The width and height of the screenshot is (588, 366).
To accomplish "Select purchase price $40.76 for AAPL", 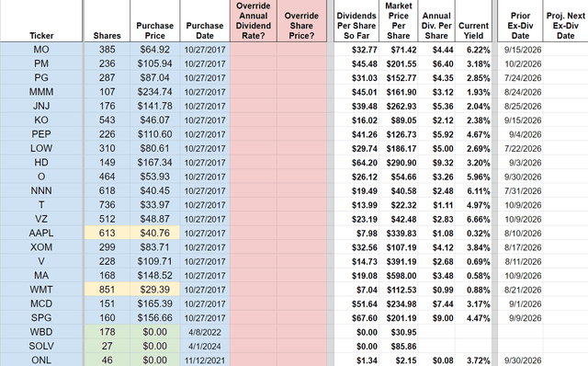I will (x=155, y=233).
